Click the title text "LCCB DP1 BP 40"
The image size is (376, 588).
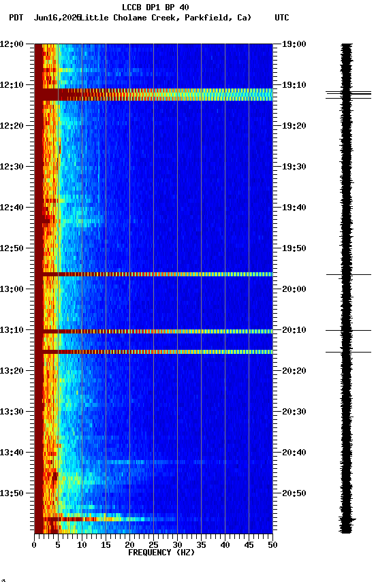point(155,7)
